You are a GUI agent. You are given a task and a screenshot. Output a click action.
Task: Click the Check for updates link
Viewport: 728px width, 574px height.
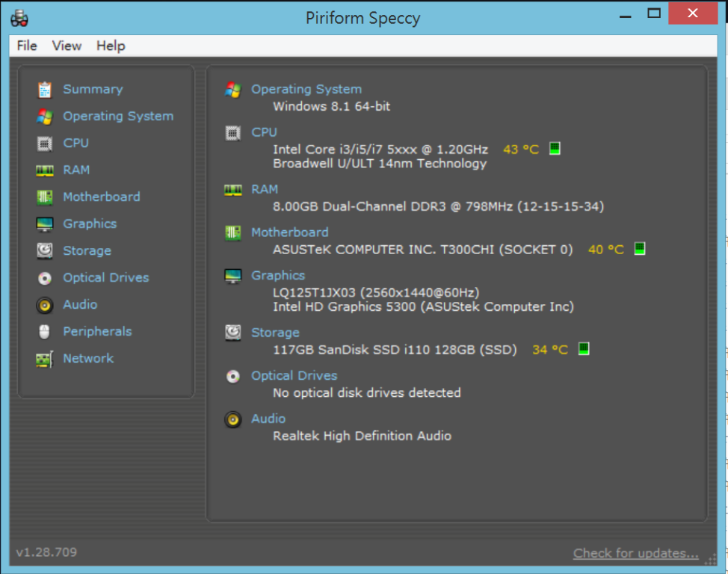coord(635,554)
